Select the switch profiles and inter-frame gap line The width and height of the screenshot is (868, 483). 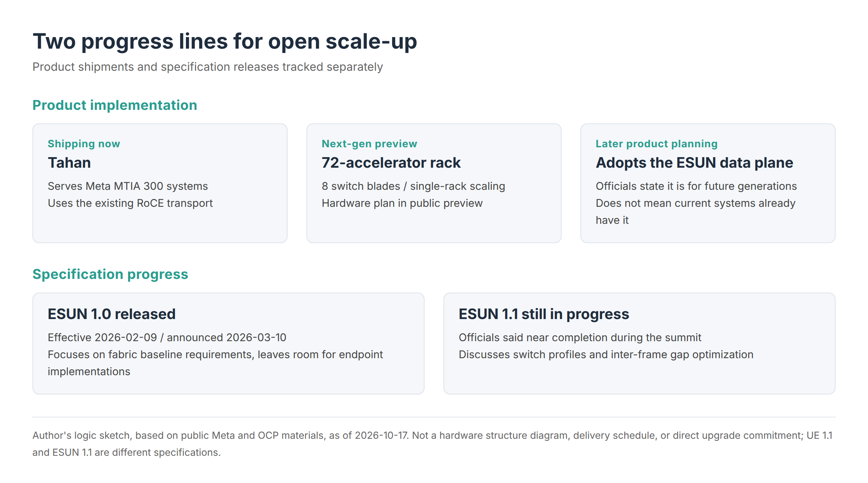[x=606, y=354]
